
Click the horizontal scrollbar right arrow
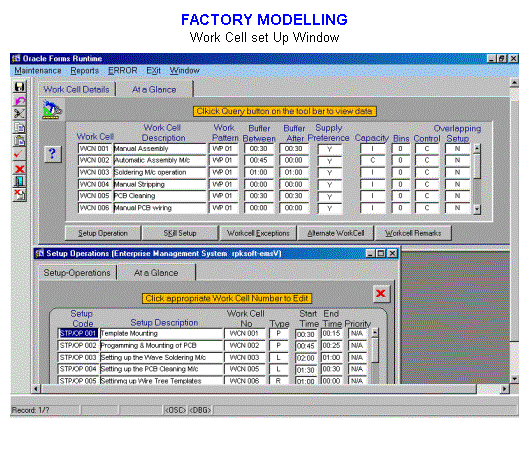505,389
